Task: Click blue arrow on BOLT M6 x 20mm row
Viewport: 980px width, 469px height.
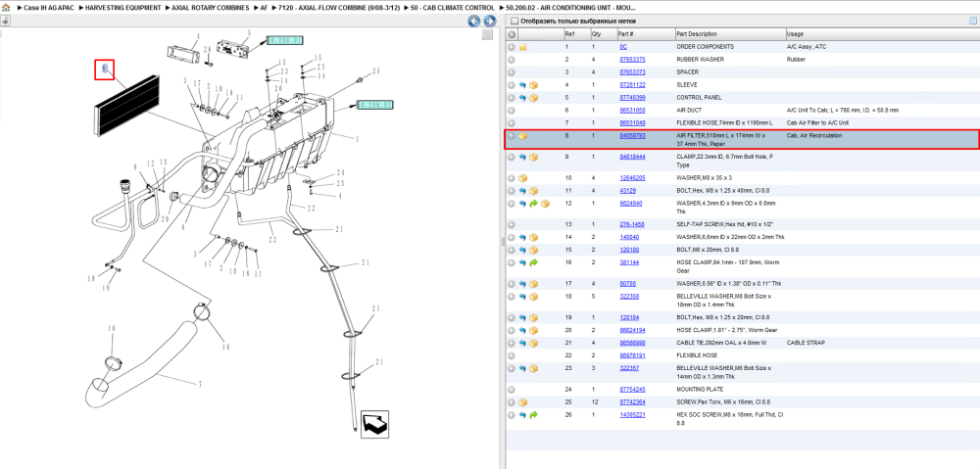Action: click(x=523, y=250)
